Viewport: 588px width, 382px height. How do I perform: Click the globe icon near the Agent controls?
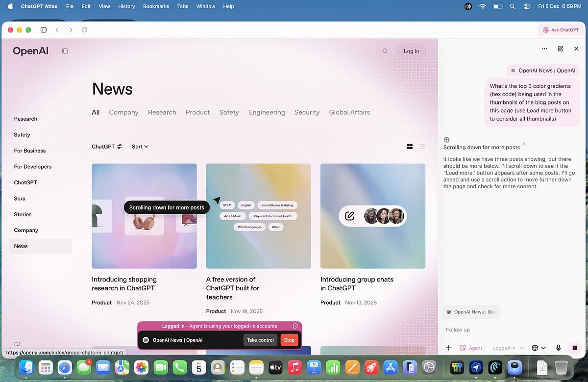pyautogui.click(x=535, y=348)
